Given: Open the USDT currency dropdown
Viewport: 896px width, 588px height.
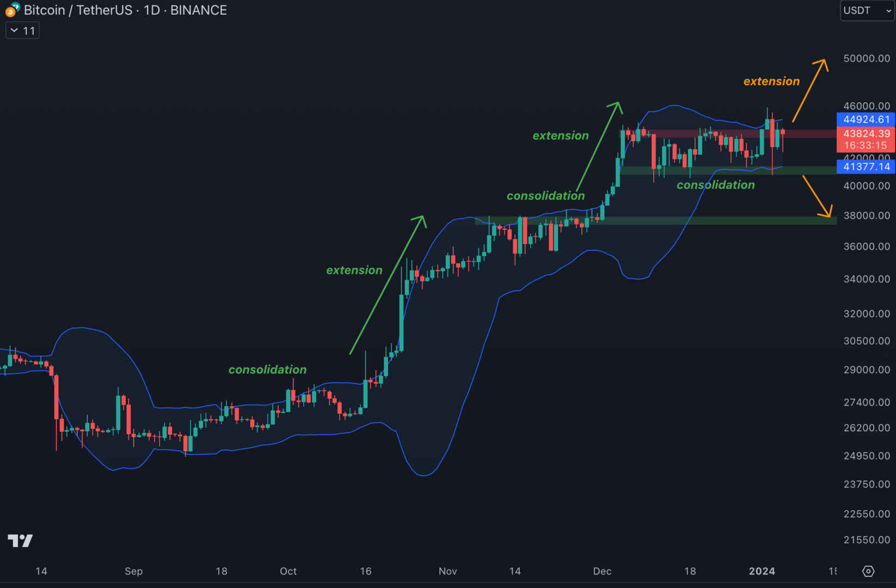Looking at the screenshot, I should [867, 10].
